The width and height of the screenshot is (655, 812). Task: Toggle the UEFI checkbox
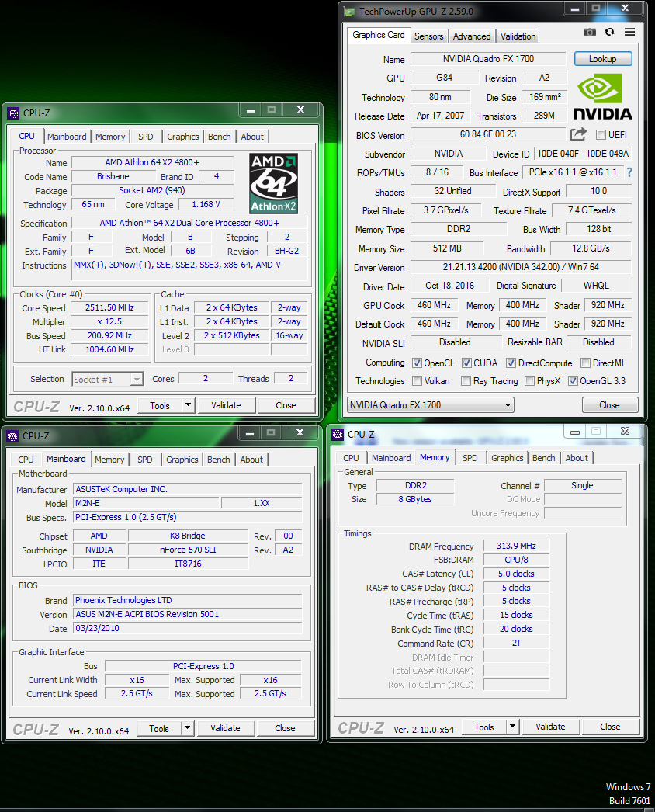[601, 134]
